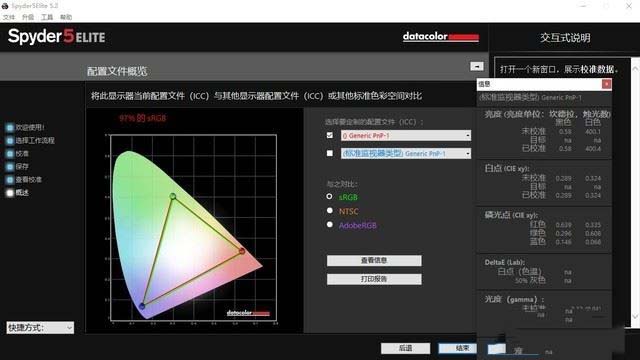Open the 快捷方式 dropdown
The height and width of the screenshot is (360, 640).
coord(40,328)
